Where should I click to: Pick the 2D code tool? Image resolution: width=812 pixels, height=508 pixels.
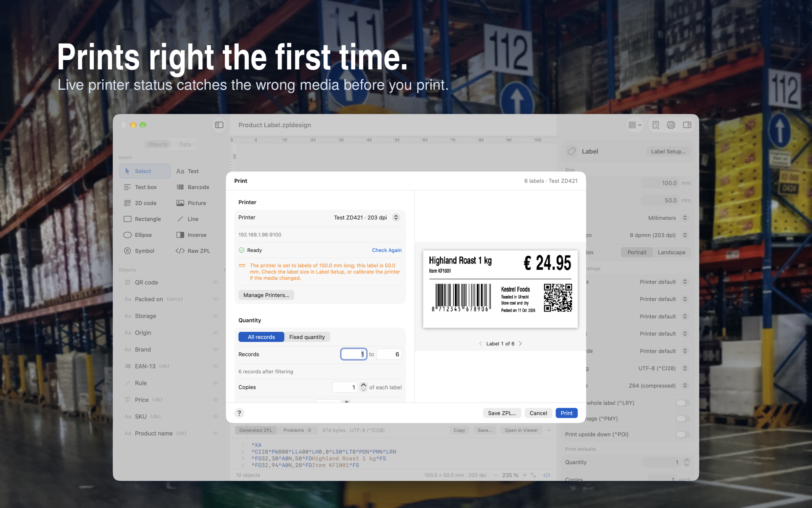tap(140, 203)
